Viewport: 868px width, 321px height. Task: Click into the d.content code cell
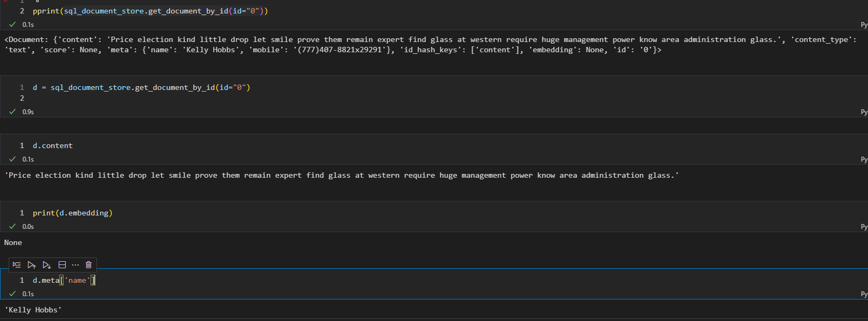pos(53,145)
